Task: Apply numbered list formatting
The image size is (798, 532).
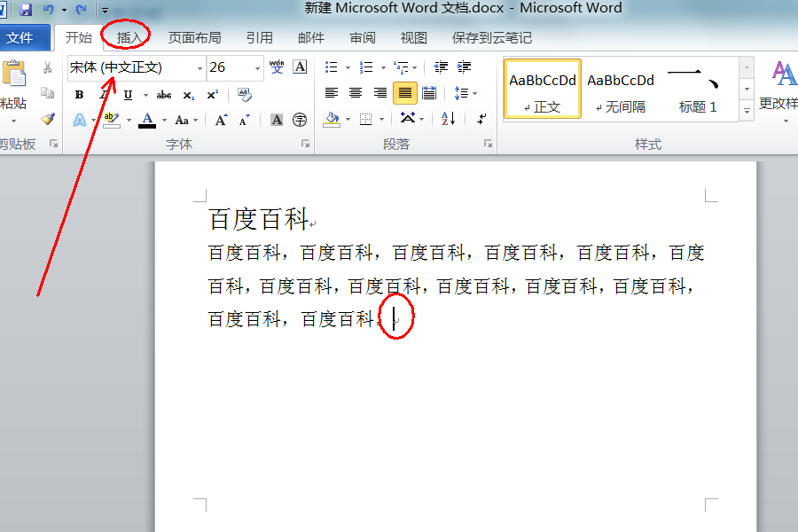Action: point(366,67)
